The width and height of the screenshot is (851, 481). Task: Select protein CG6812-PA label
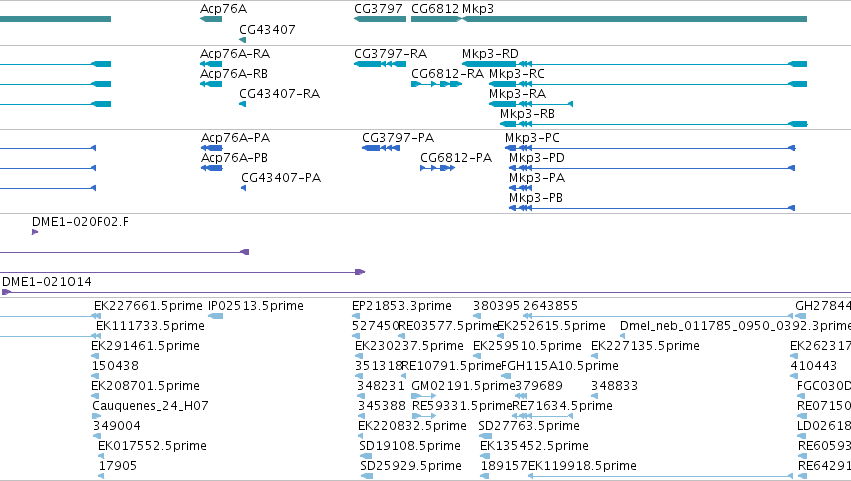[x=456, y=158]
